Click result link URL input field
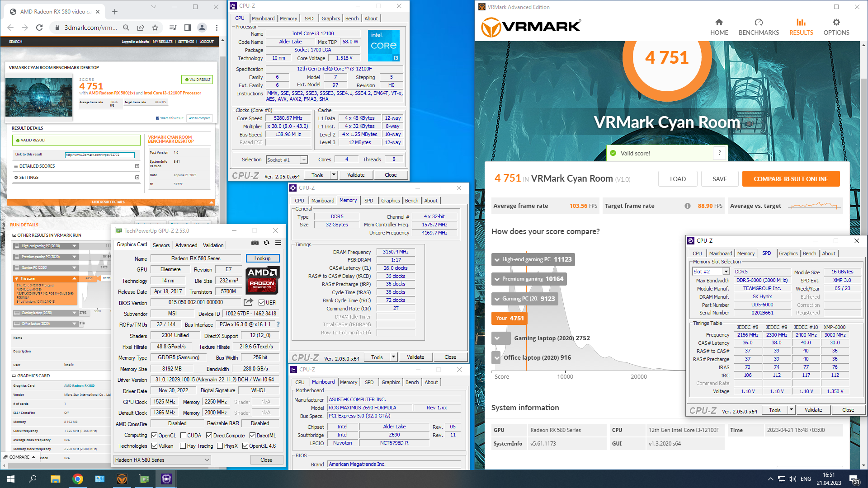868x488 pixels. [100, 155]
